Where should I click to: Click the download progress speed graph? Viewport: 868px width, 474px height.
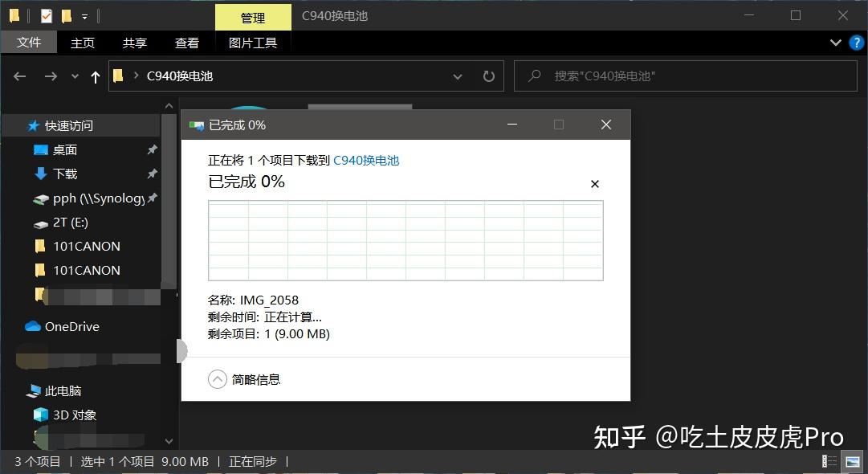point(405,240)
